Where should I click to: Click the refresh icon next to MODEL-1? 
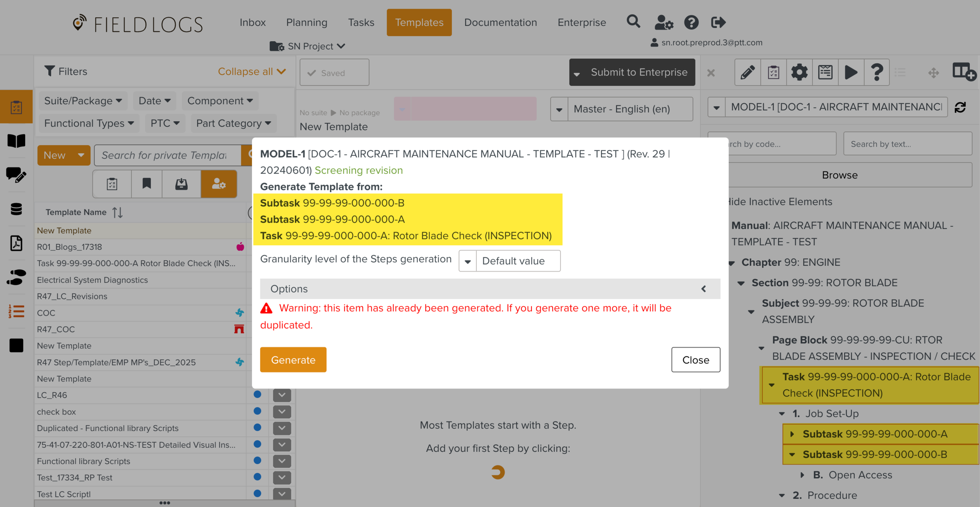point(960,107)
